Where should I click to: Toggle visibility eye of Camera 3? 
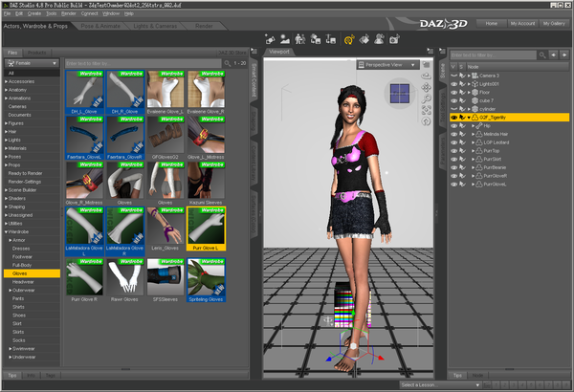453,76
